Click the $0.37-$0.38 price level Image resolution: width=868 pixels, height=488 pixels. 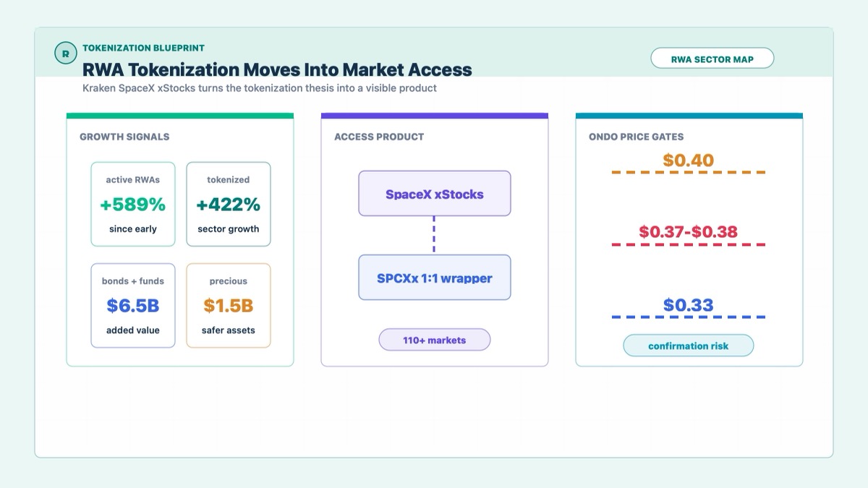point(689,232)
